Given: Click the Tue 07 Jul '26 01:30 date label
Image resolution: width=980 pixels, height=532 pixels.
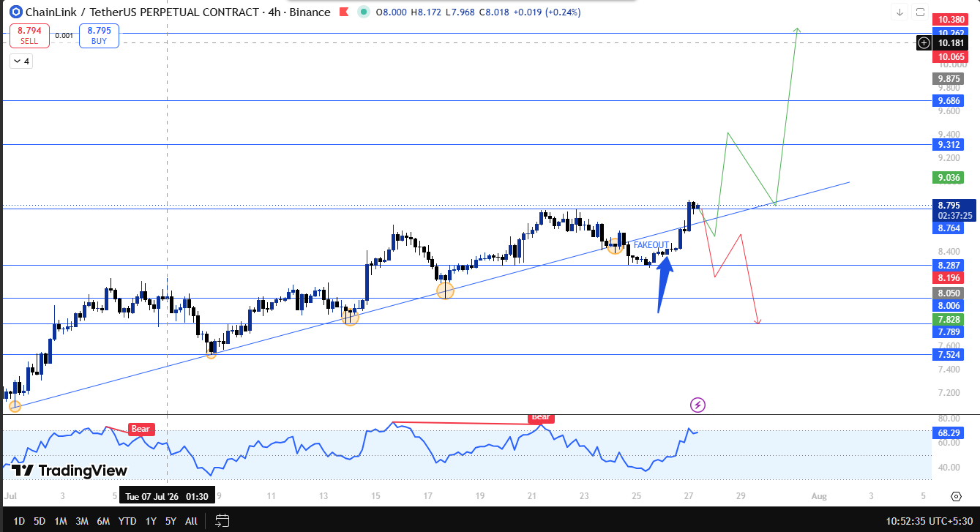Looking at the screenshot, I should pyautogui.click(x=168, y=495).
